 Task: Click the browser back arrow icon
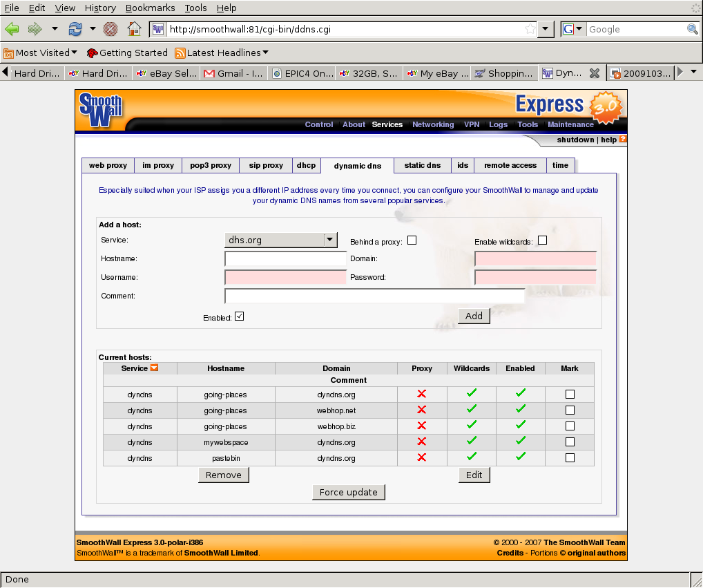[x=12, y=29]
